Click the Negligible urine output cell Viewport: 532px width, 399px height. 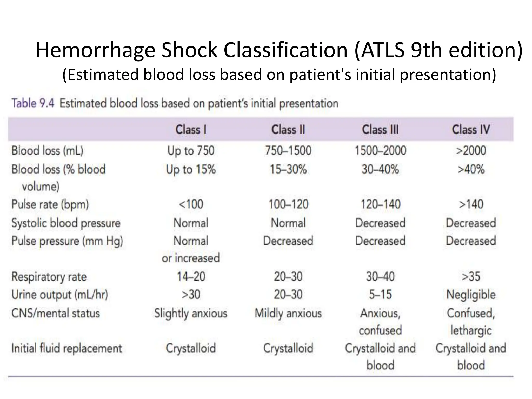coord(471,295)
